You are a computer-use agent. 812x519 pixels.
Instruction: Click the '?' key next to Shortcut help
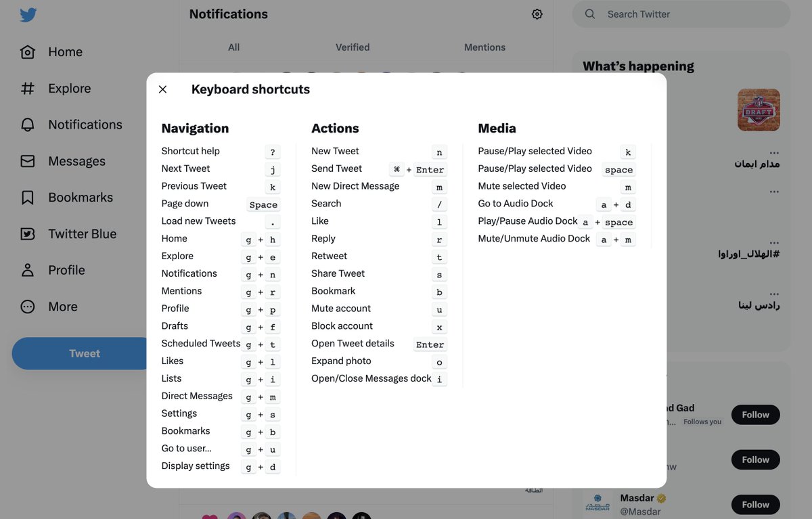(272, 152)
